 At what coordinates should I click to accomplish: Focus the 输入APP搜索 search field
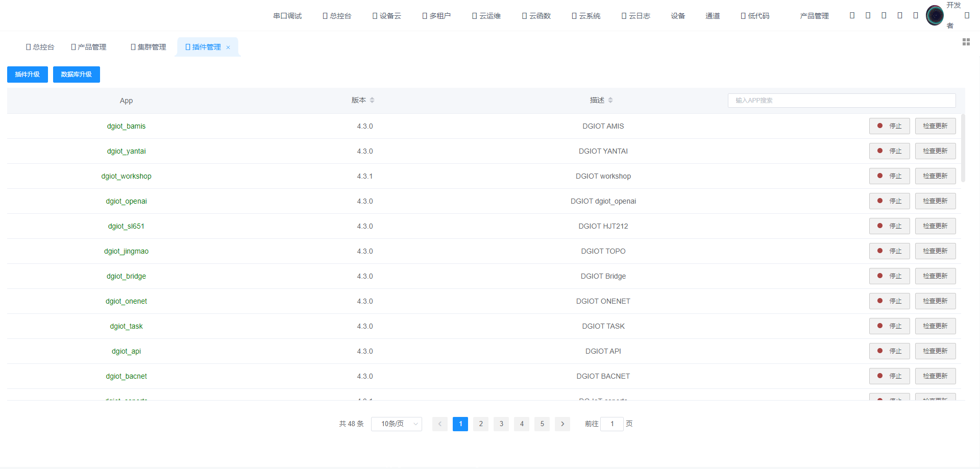tap(841, 101)
